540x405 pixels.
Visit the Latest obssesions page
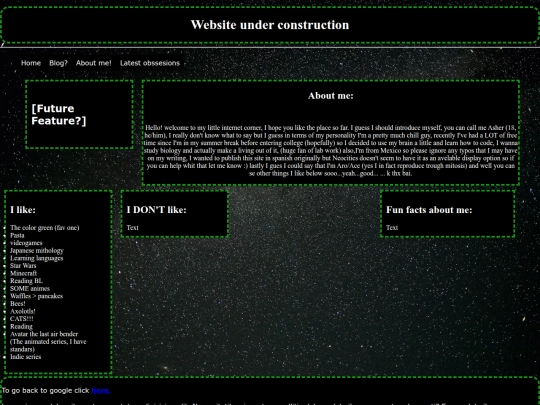(x=150, y=63)
